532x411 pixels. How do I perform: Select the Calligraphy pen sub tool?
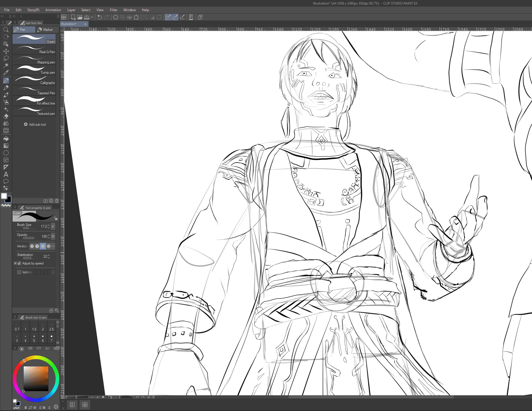(x=34, y=81)
